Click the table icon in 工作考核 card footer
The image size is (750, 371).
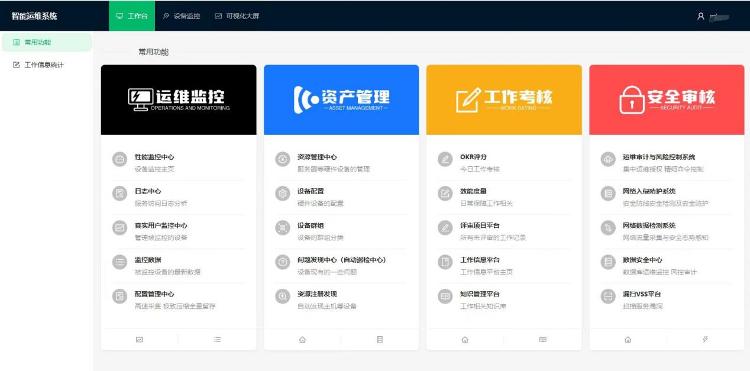tap(542, 340)
